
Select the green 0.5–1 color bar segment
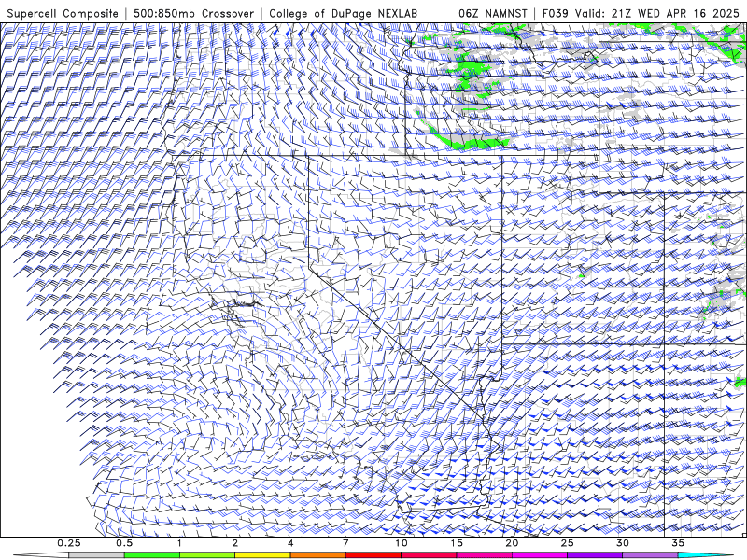coord(151,555)
